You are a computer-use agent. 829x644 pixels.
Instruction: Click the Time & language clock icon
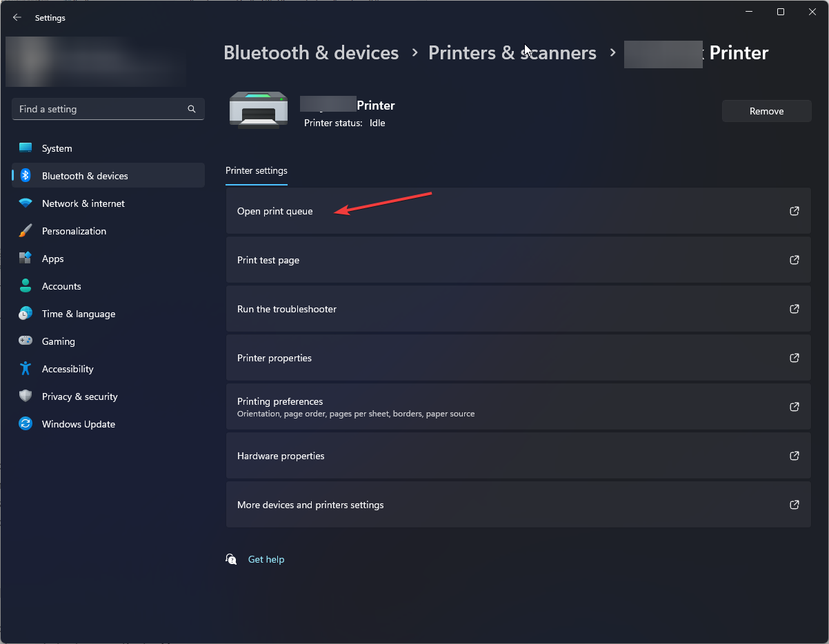pyautogui.click(x=26, y=314)
